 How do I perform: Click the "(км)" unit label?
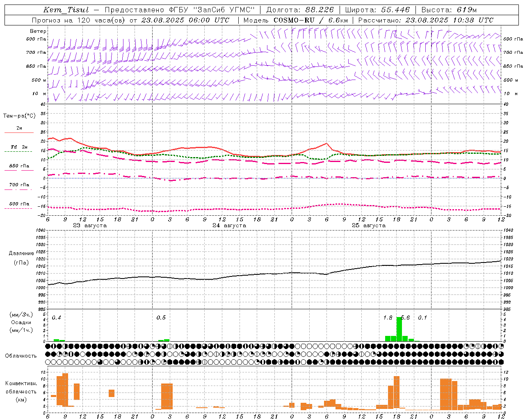[21, 399]
